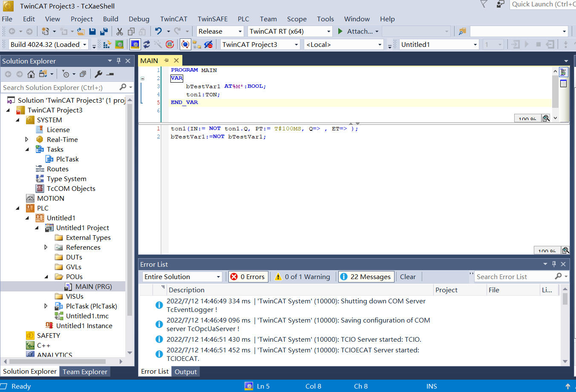Click the Undo arrow icon
576x392 pixels.
pyautogui.click(x=158, y=32)
